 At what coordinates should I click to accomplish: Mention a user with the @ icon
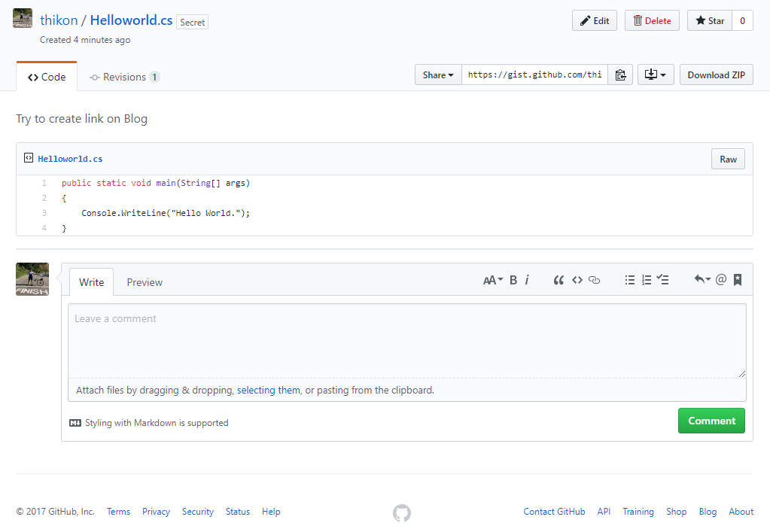pyautogui.click(x=720, y=279)
